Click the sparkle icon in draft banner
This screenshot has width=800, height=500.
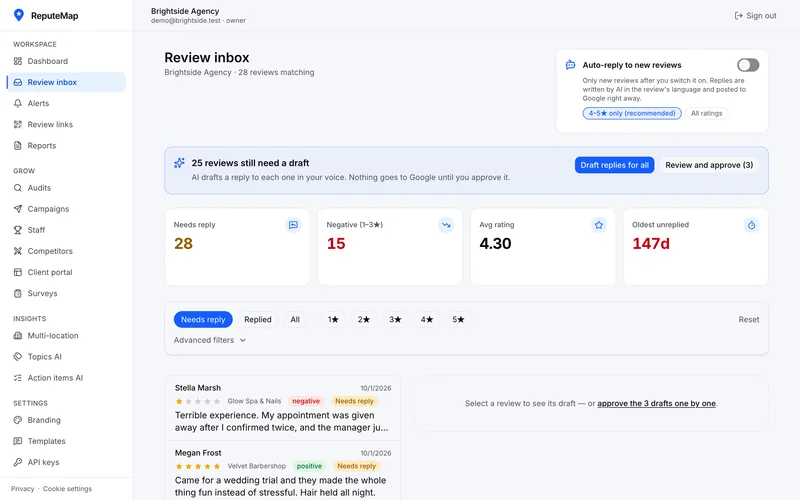[179, 163]
